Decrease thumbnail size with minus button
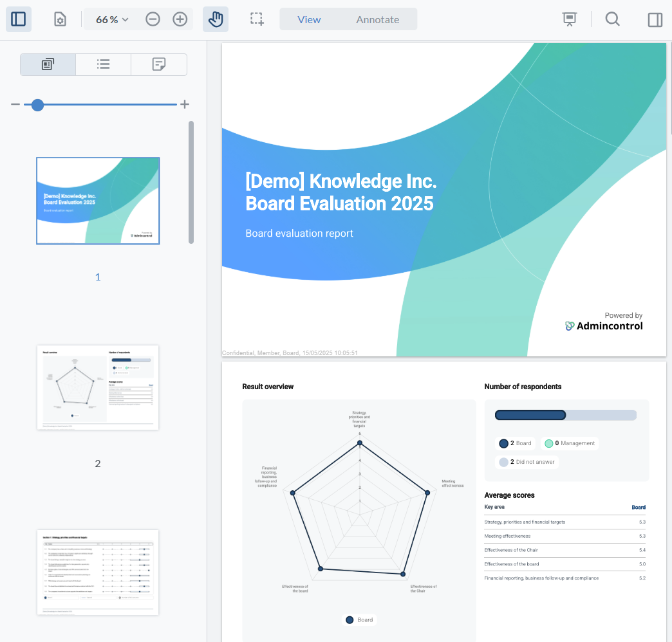 15,105
